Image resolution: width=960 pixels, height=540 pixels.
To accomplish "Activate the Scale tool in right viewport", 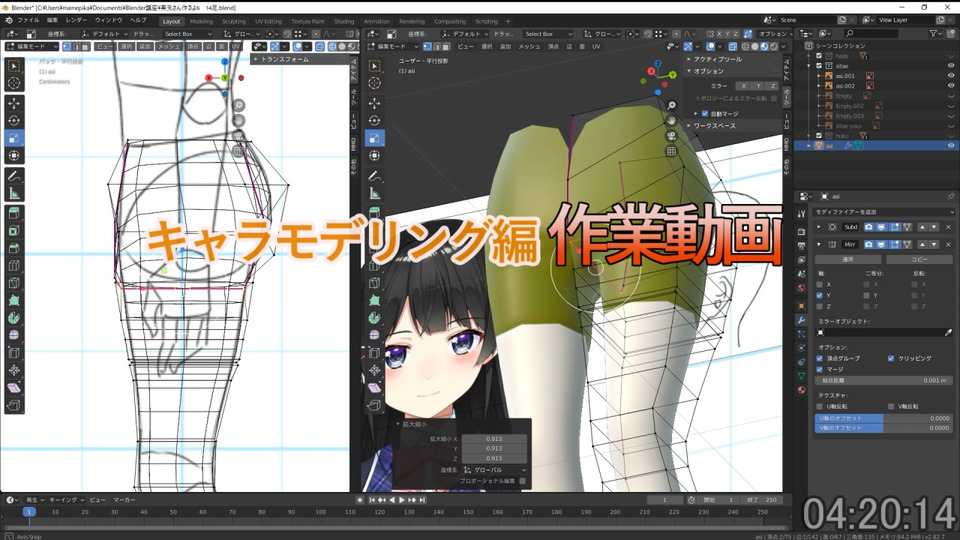I will click(375, 138).
